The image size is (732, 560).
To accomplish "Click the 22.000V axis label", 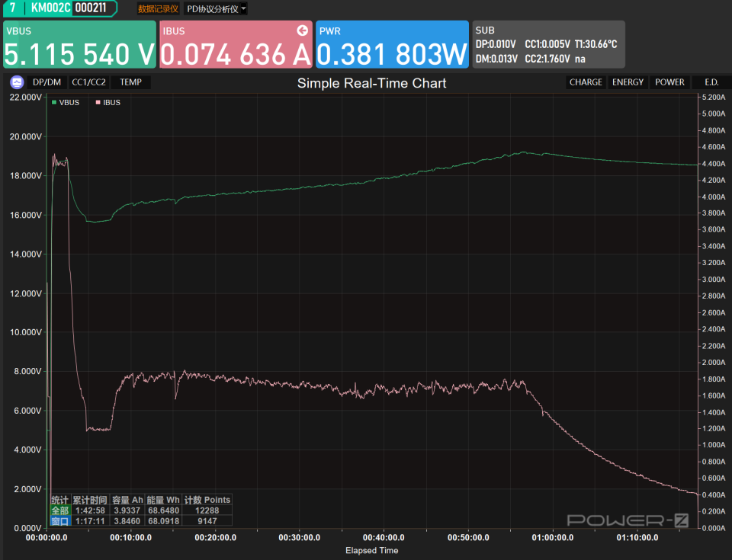I will point(26,98).
